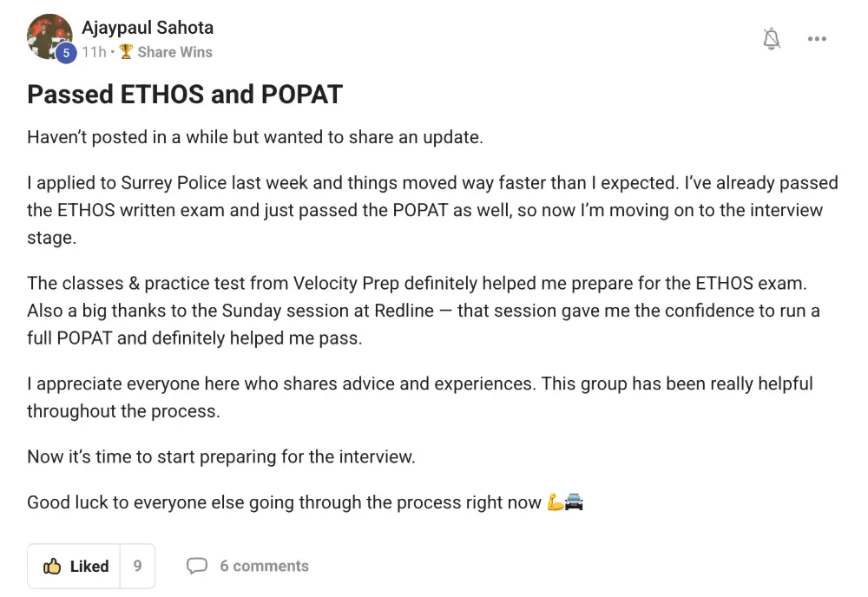Click the "Liked" button label
The width and height of the screenshot is (868, 597).
point(89,567)
